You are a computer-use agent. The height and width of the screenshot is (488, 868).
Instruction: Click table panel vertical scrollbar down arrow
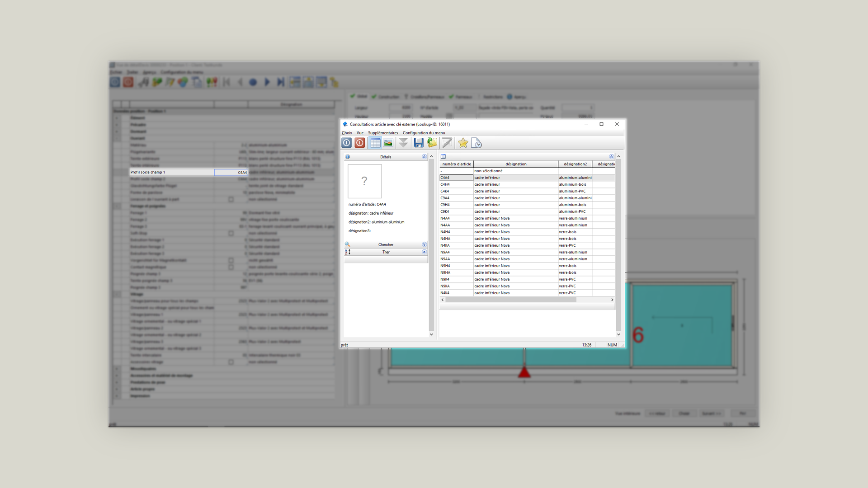click(618, 334)
